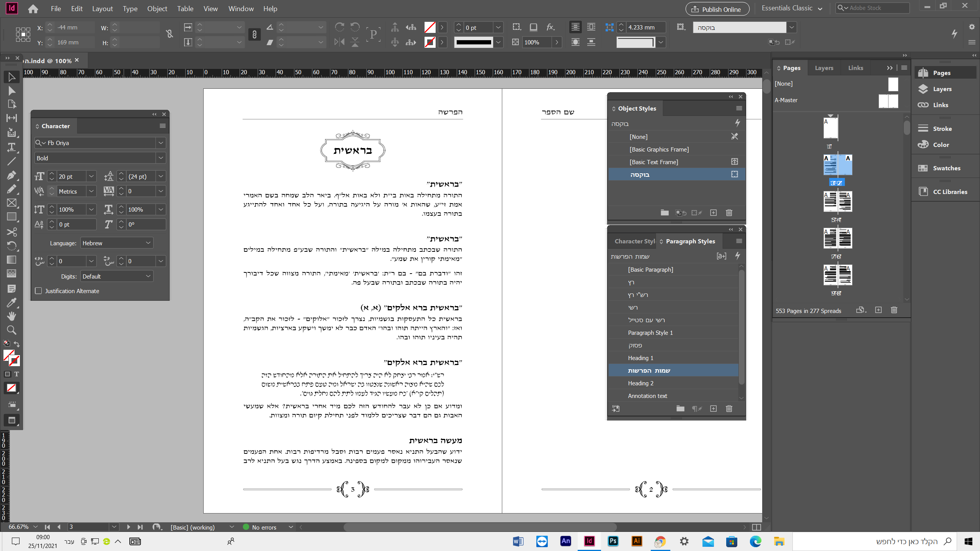Open Adobe Illustrator from taskbar
This screenshot has width=980, height=551.
pos(637,541)
